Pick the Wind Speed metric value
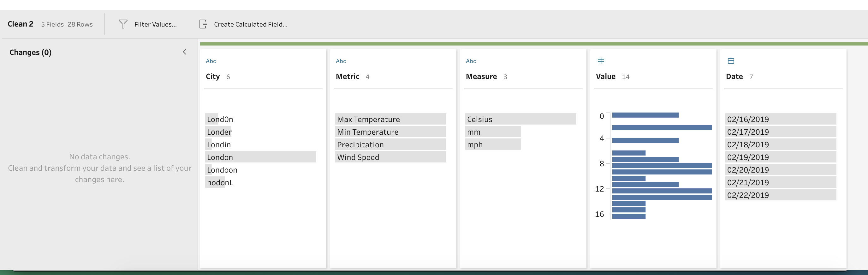The width and height of the screenshot is (868, 275). pos(358,157)
